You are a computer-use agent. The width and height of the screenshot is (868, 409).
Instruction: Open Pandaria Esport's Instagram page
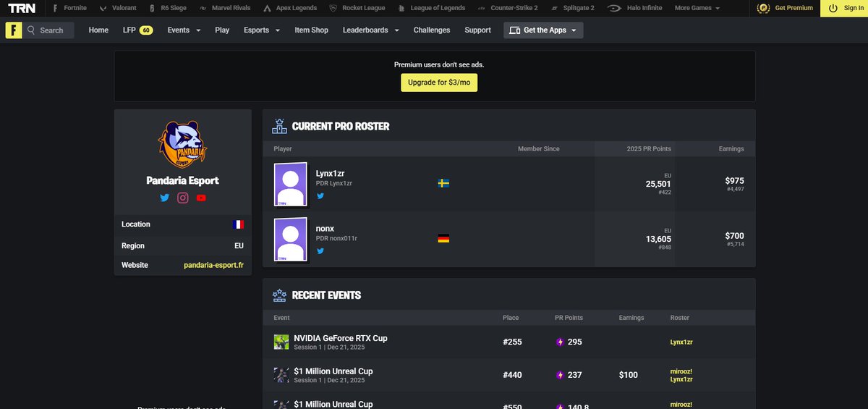coord(183,198)
